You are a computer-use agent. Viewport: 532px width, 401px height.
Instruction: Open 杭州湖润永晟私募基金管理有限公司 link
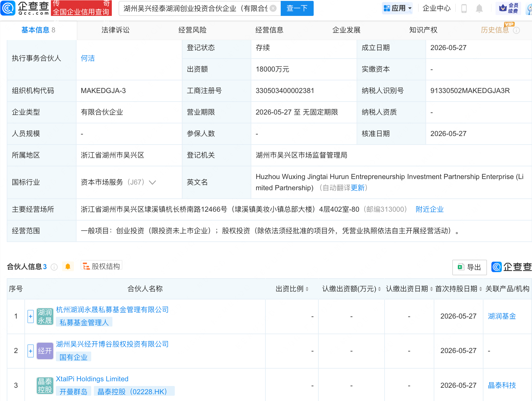112,310
